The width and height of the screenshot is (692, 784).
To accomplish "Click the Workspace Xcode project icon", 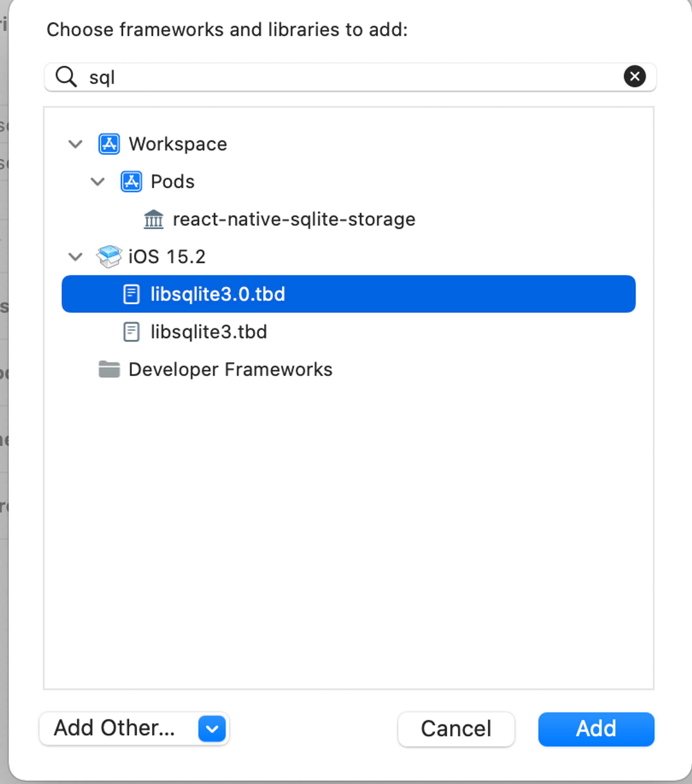I will [x=109, y=144].
